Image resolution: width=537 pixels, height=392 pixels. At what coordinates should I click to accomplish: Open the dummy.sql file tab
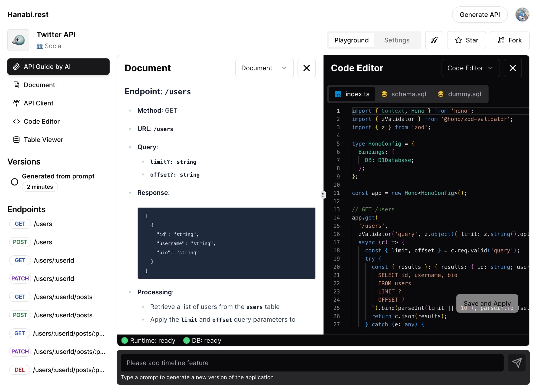click(x=460, y=94)
